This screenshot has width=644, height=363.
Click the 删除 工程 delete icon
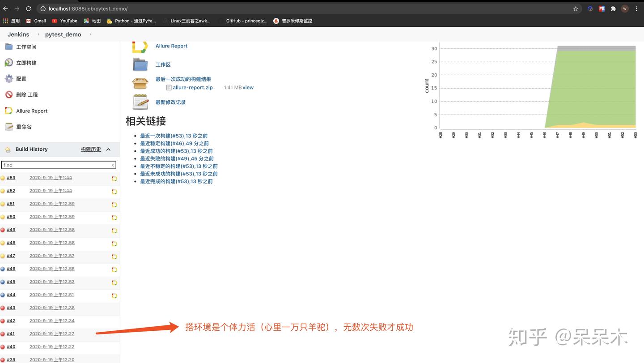click(x=8, y=94)
